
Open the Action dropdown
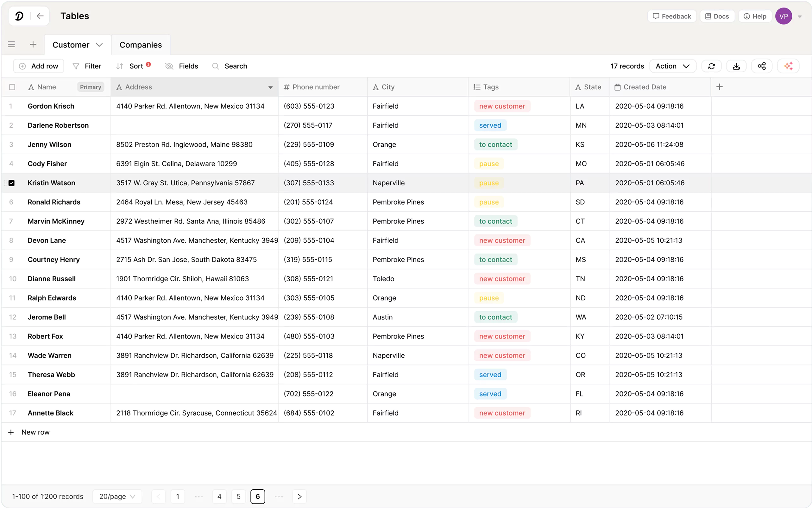672,66
